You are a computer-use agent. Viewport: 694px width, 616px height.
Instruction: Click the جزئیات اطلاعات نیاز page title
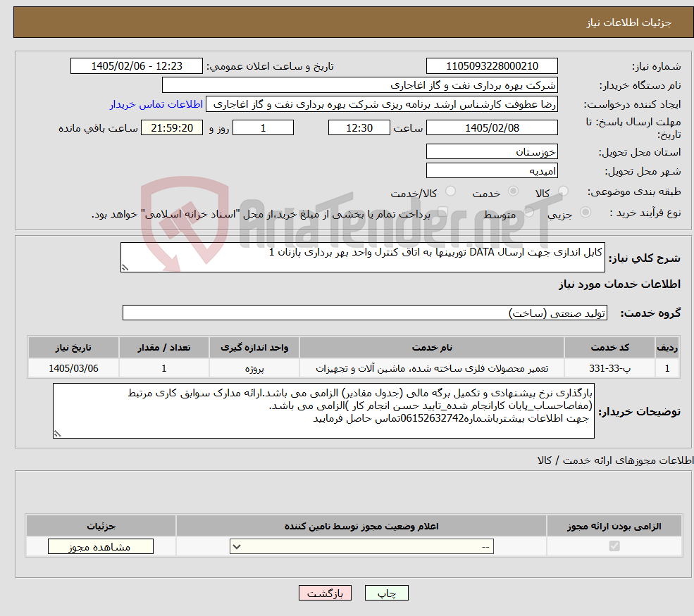[629, 23]
